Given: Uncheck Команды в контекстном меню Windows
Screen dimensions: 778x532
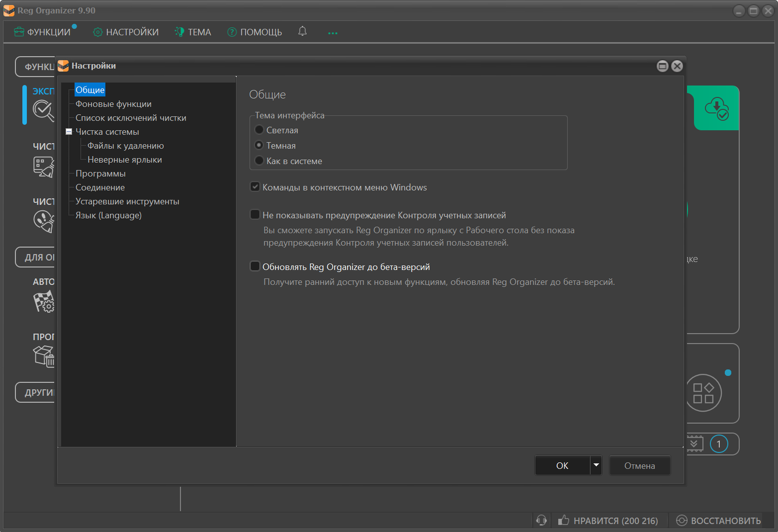Looking at the screenshot, I should 255,187.
